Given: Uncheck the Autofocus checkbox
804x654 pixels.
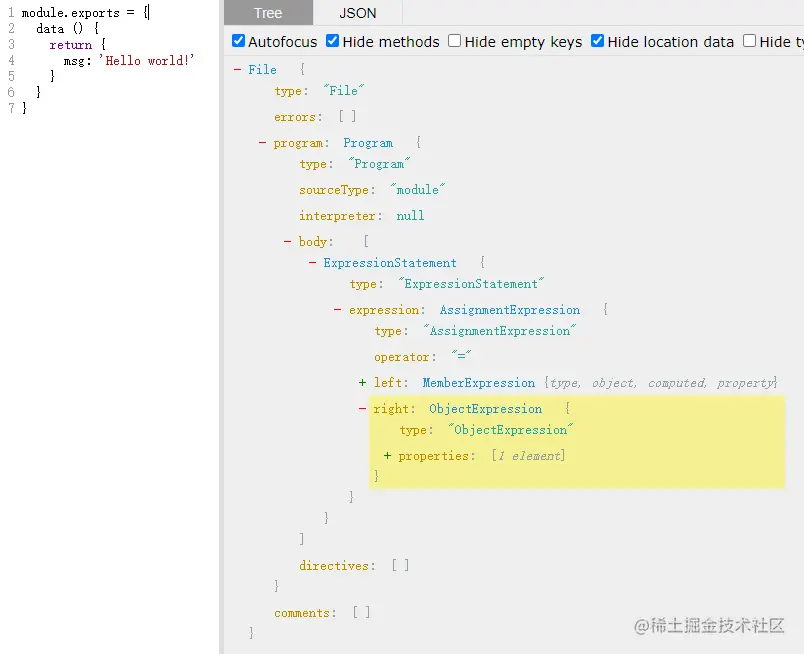Looking at the screenshot, I should (x=238, y=41).
